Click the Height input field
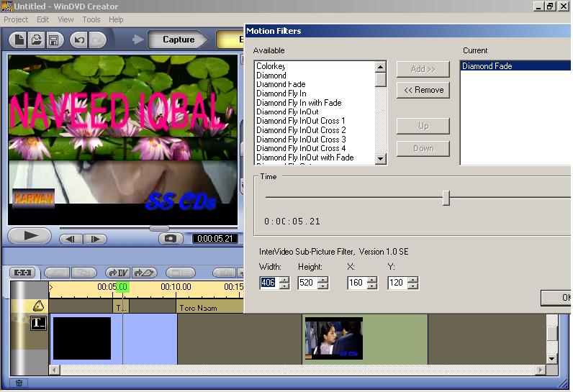 (x=307, y=283)
